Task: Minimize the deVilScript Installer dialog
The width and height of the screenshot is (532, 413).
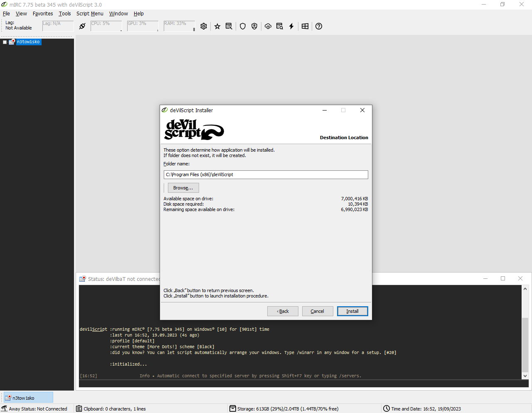Action: click(x=325, y=110)
